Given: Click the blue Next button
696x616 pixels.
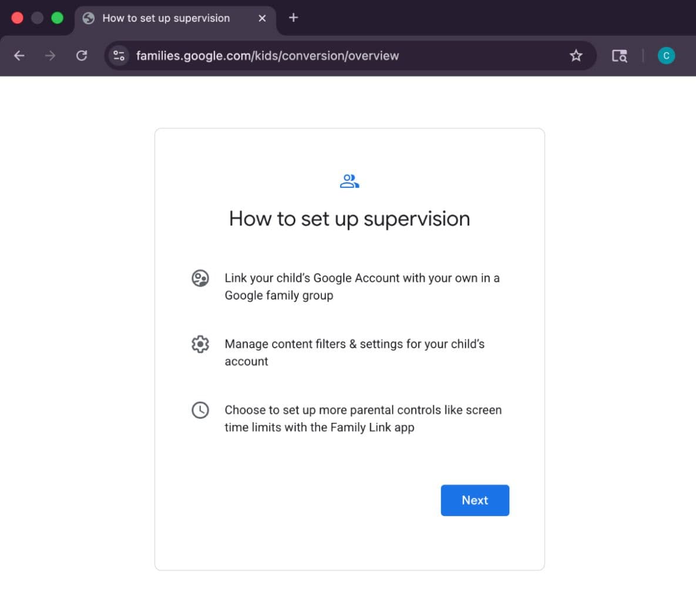Looking at the screenshot, I should pos(475,500).
